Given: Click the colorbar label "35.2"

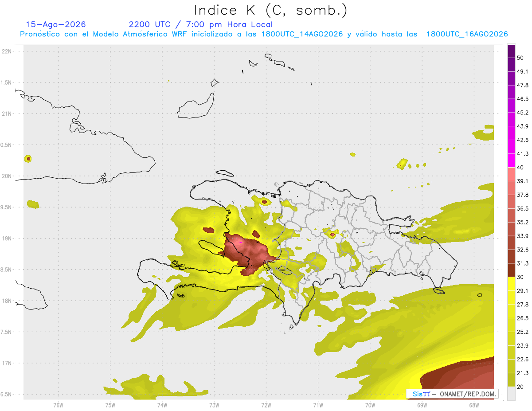Looking at the screenshot, I should pos(523,222).
